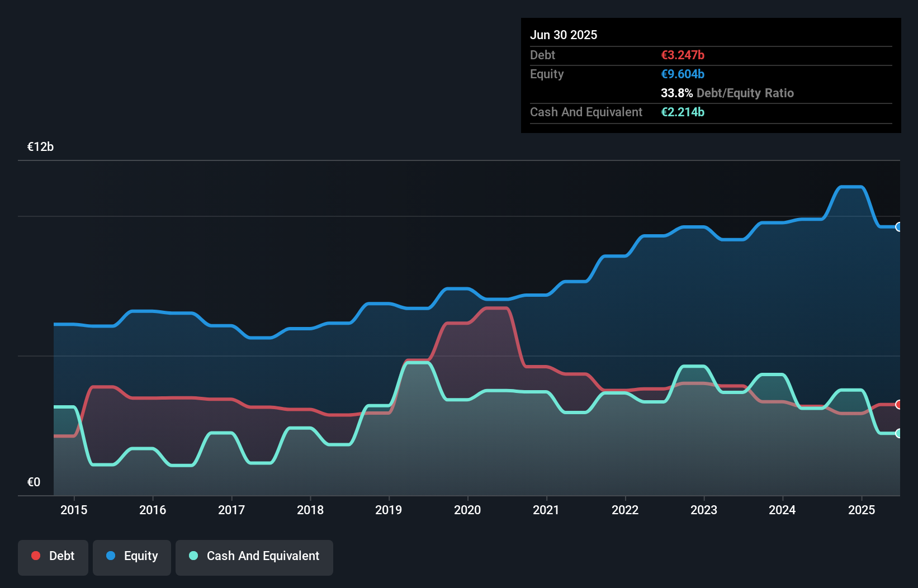Select the €9.604b Equity value in tooltip
The image size is (918, 588).
pos(683,74)
